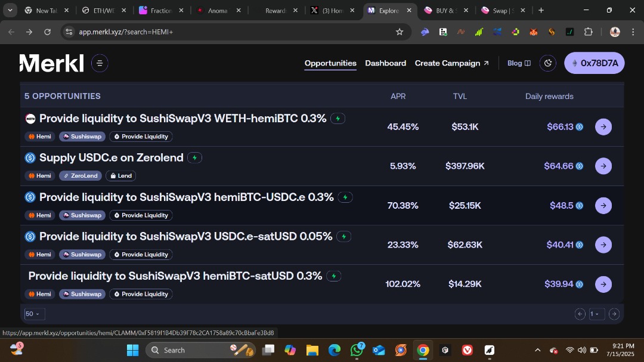Open arrow for hemiBTC-USDC.e 0.3% opportunity
The image size is (644, 362).
coord(603,205)
